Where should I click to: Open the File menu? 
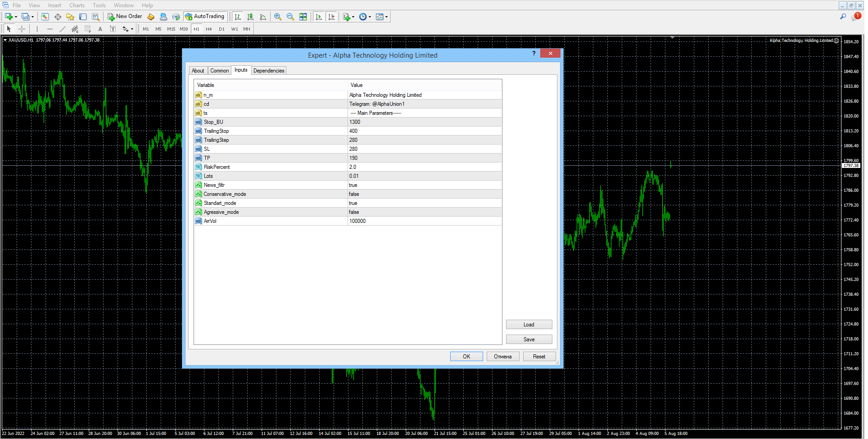(x=17, y=5)
